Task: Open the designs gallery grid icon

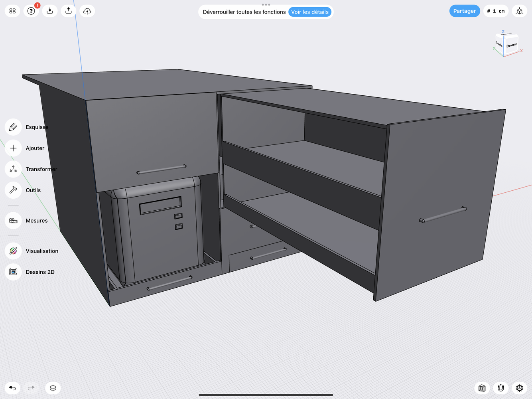Action: click(x=12, y=11)
